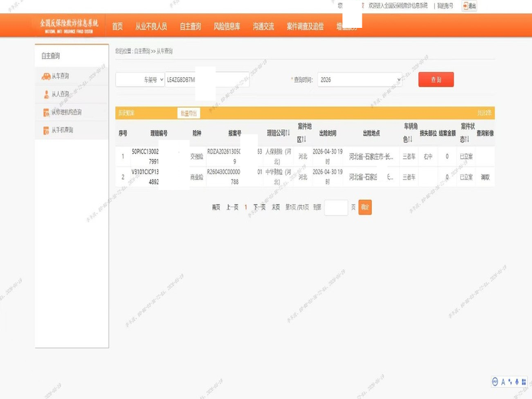Click the system logo 全国反保险欺诈信息系统
Image resolution: width=532 pixels, height=399 pixels.
[x=69, y=26]
